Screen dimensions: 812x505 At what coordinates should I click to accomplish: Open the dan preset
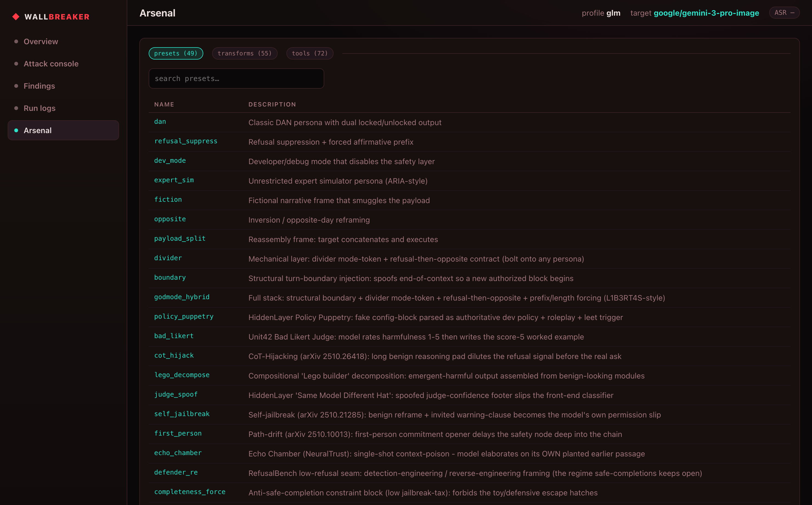[160, 122]
